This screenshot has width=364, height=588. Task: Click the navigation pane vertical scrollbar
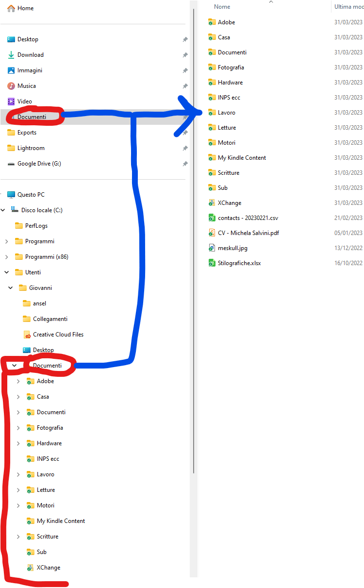(194, 240)
